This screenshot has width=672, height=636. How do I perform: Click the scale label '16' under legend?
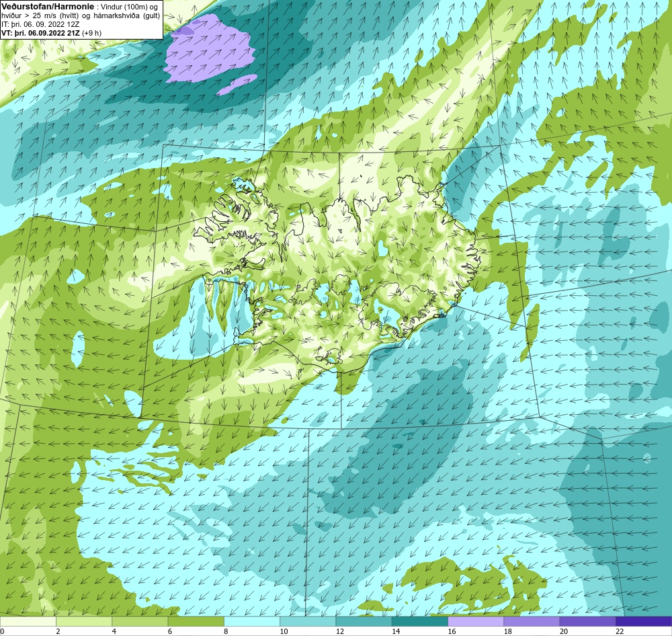pos(452,631)
